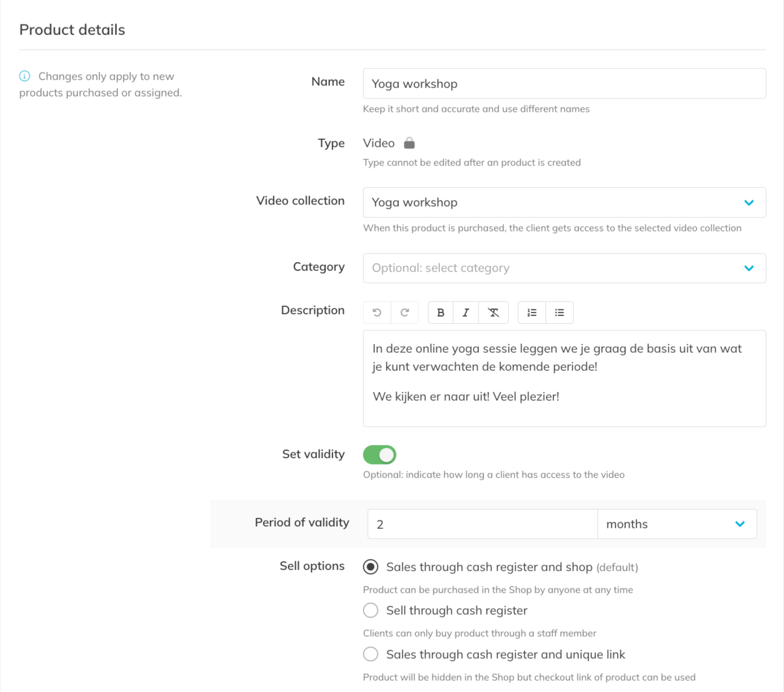Click the lock icon next to Video type
This screenshot has height=692, width=784.
click(410, 143)
